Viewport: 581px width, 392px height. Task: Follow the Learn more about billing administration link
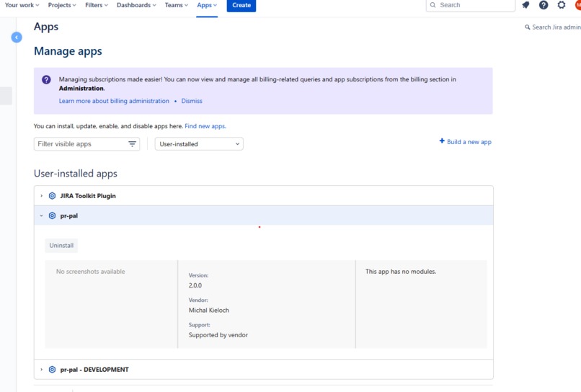pos(114,101)
